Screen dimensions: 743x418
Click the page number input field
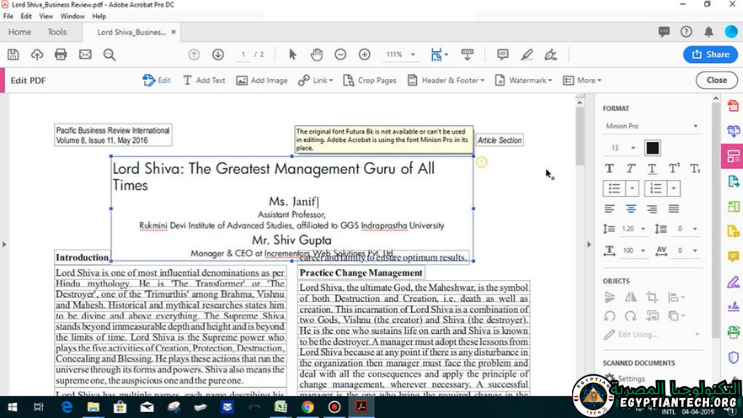coord(243,55)
